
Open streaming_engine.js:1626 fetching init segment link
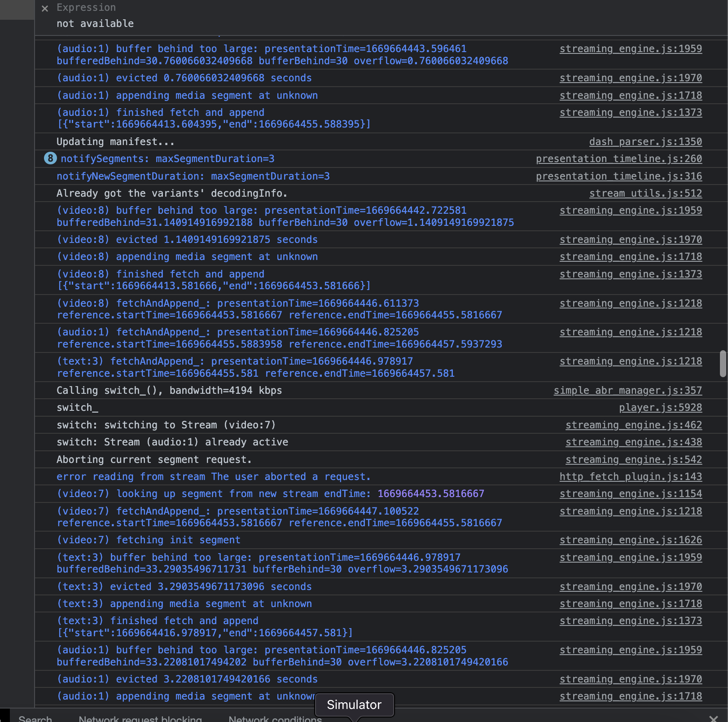coord(630,540)
